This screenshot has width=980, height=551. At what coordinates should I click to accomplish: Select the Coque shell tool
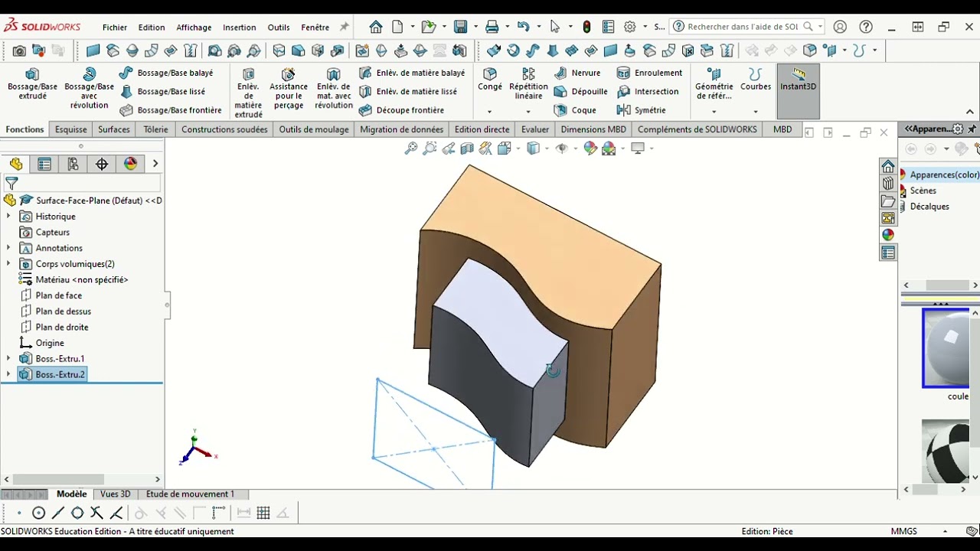[575, 110]
